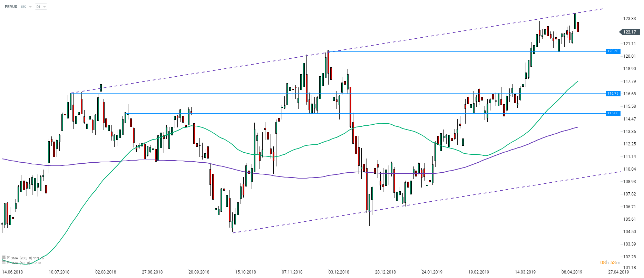Click the 08.04.2019 date on time axis

pos(572,272)
